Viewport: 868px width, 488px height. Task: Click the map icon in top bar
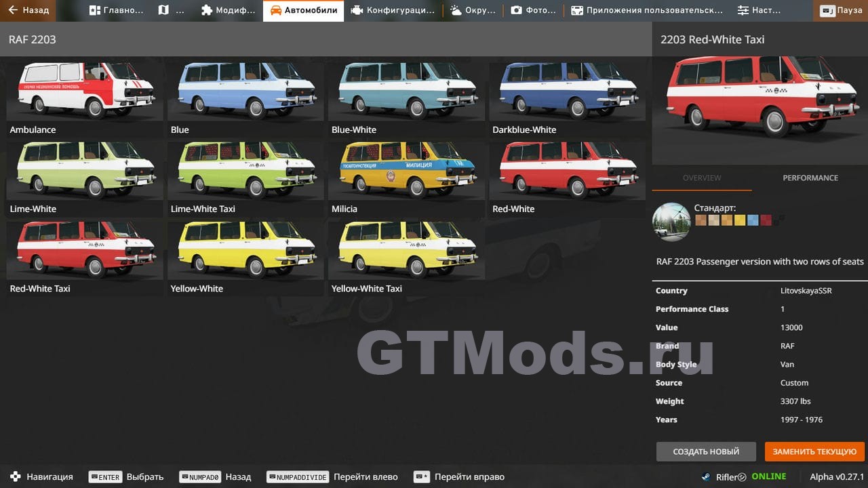(x=163, y=10)
